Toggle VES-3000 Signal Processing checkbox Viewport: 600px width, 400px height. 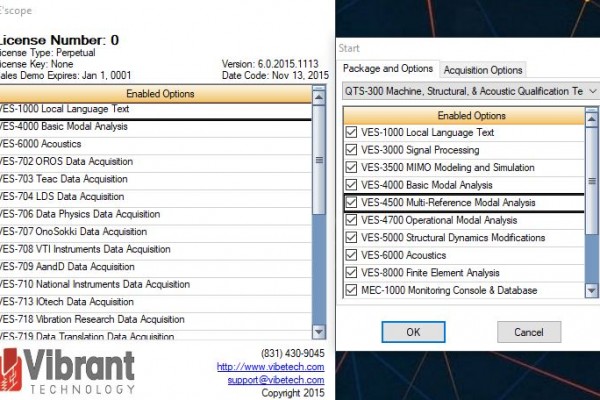[x=350, y=150]
